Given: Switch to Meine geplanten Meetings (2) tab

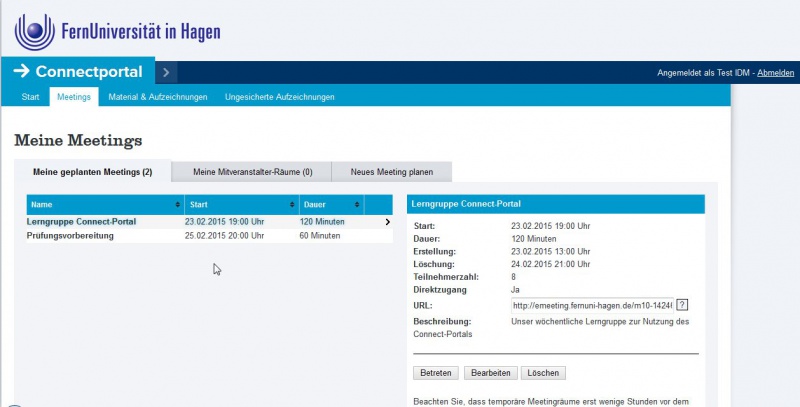Looking at the screenshot, I should click(x=92, y=172).
